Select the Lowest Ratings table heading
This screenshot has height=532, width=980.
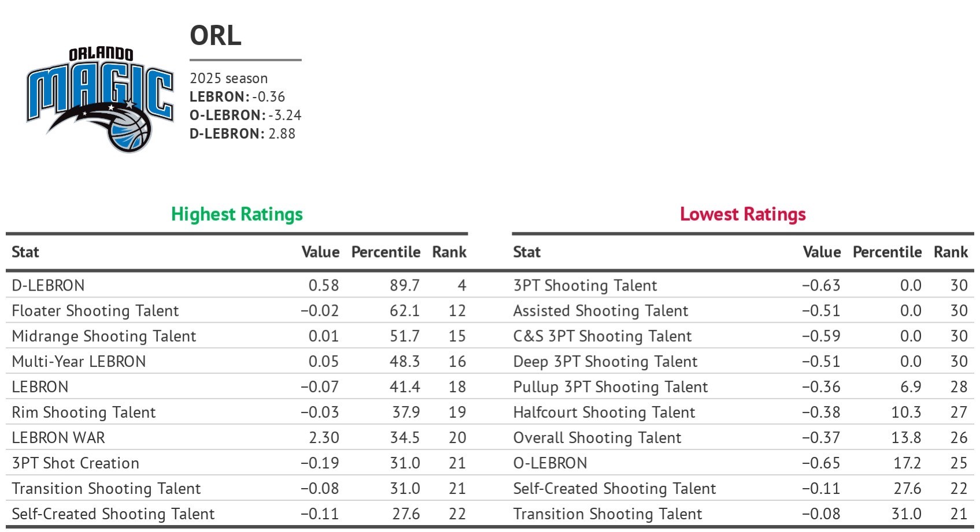click(742, 214)
